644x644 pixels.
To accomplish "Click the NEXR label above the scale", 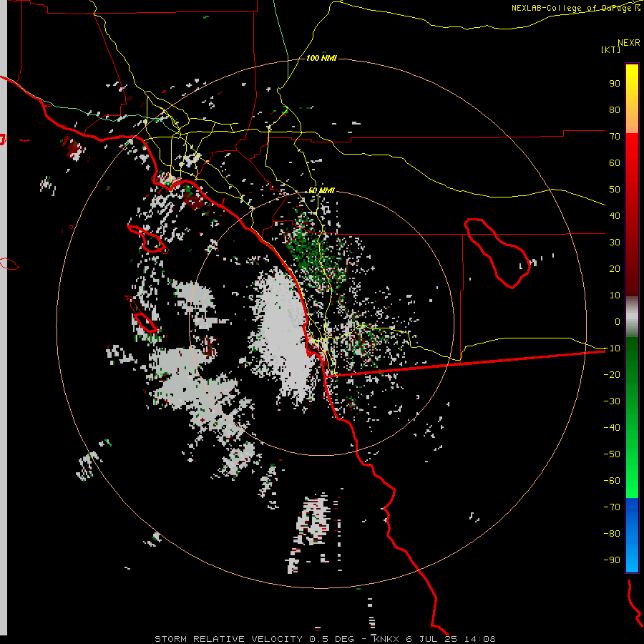I will click(629, 43).
